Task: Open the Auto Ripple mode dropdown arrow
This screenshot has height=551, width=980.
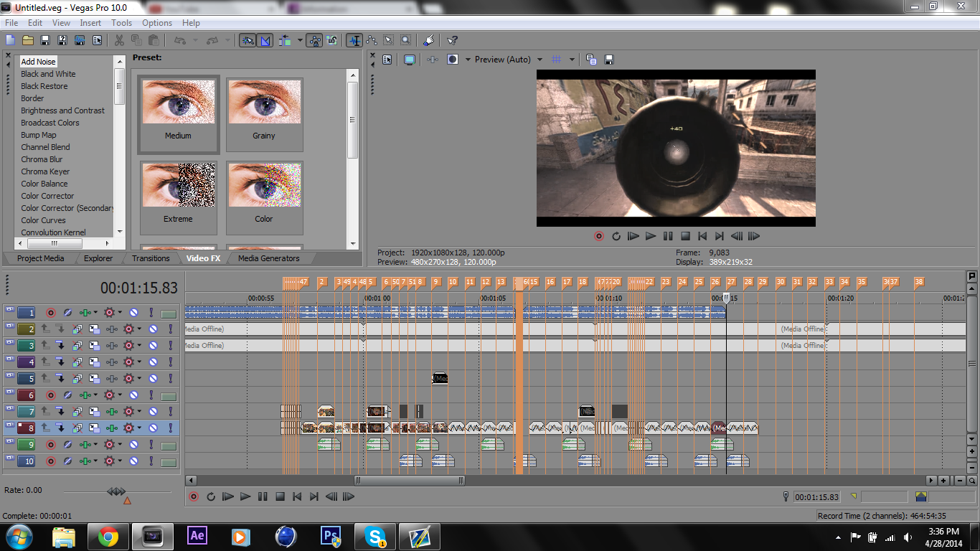Action: click(300, 40)
